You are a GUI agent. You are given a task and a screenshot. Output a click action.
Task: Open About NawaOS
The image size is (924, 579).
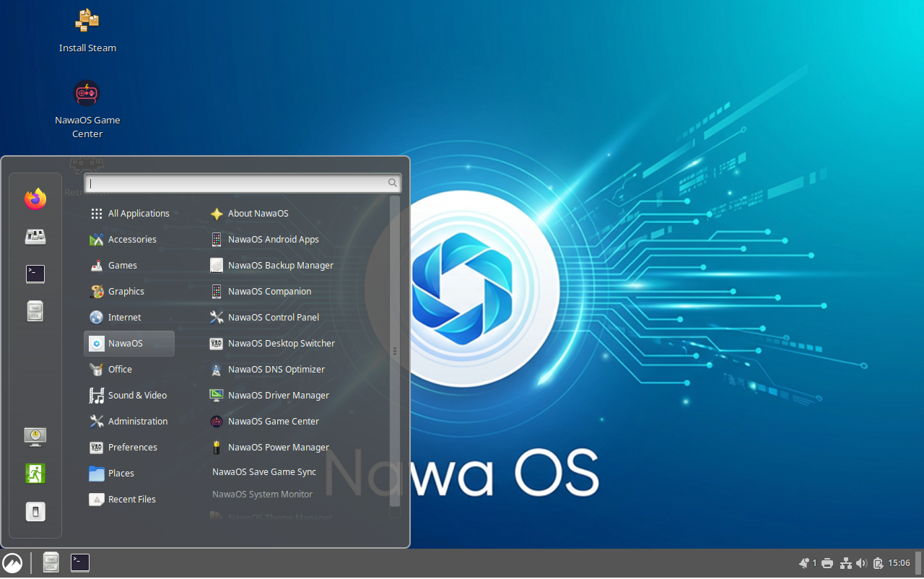(258, 213)
